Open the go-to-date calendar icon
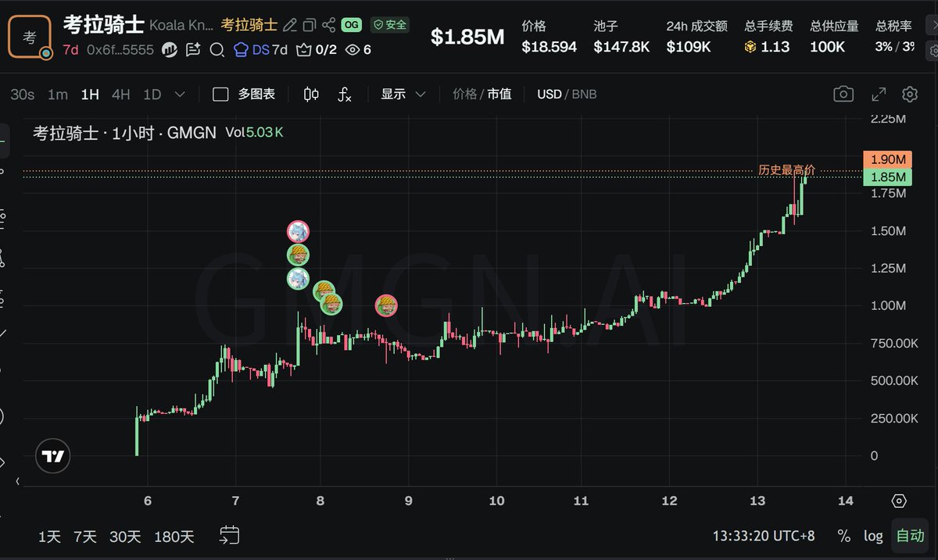This screenshot has width=938, height=560. point(229,535)
